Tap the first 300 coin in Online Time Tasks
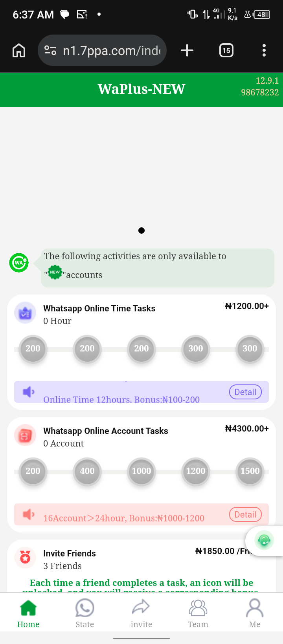The width and height of the screenshot is (283, 644). click(x=196, y=349)
